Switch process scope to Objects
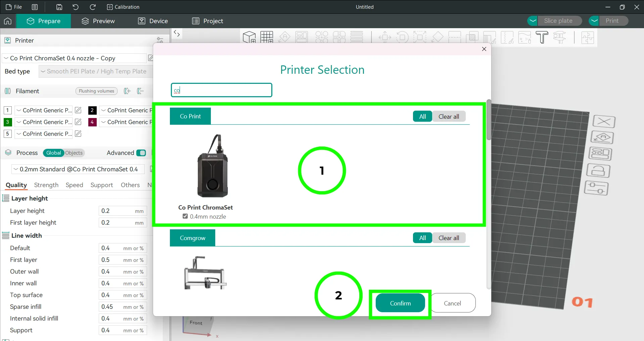 point(74,153)
